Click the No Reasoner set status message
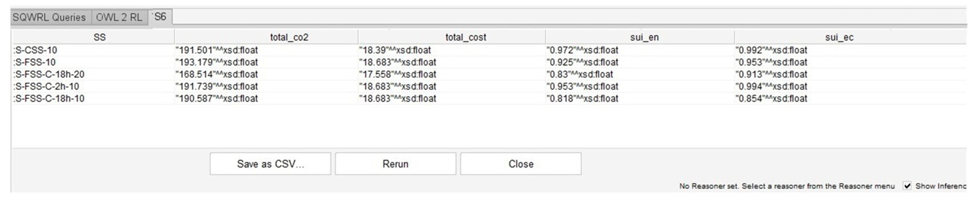 click(787, 186)
